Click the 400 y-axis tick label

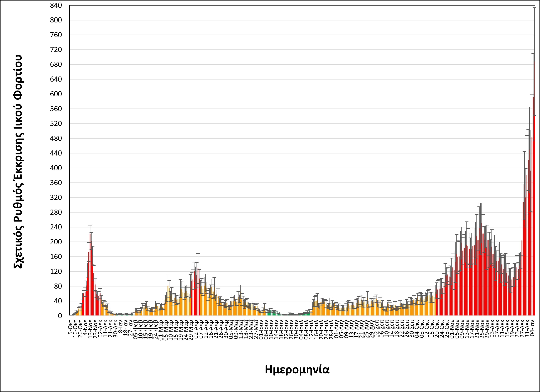[56, 168]
